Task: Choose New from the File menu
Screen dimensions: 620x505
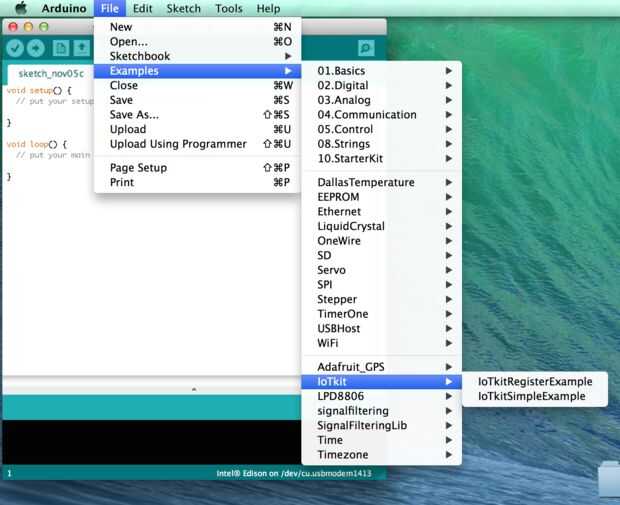Action: [x=197, y=27]
